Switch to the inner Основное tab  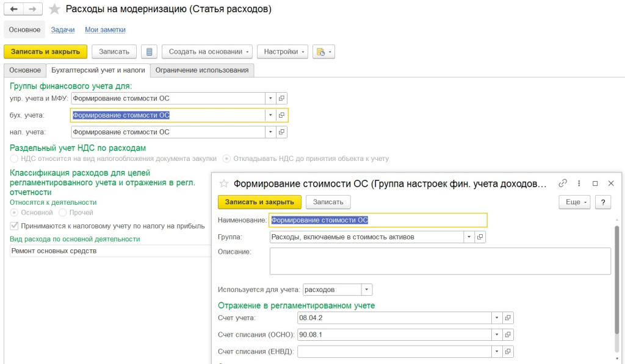pos(25,70)
